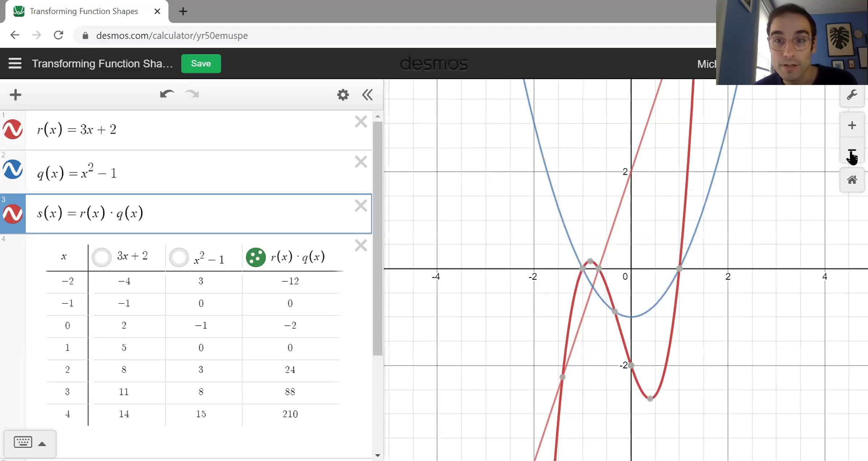The height and width of the screenshot is (461, 868).
Task: Open the Desmos hamburger menu
Action: [x=15, y=63]
